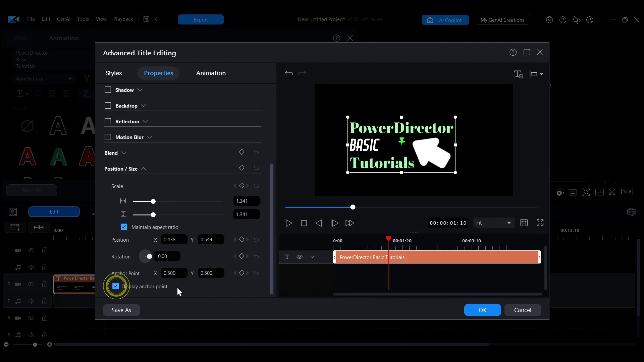The width and height of the screenshot is (644, 362).
Task: Reset Scale to default
Action: [x=256, y=186]
